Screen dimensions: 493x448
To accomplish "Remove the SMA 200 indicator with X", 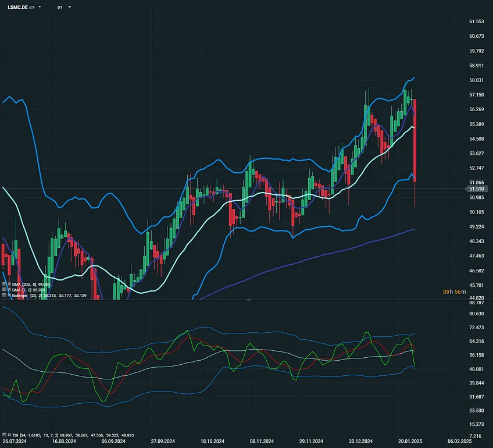I will click(x=9, y=284).
